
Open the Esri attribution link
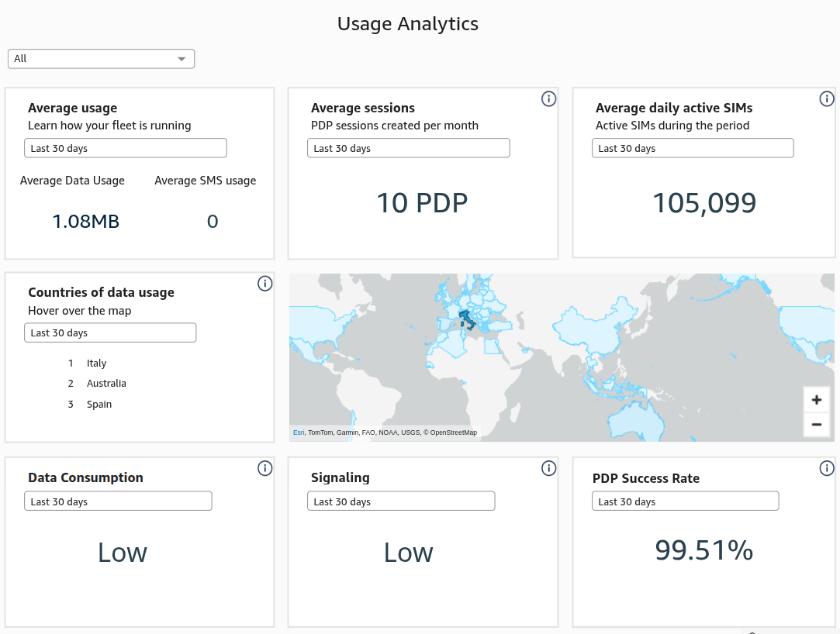coord(299,432)
